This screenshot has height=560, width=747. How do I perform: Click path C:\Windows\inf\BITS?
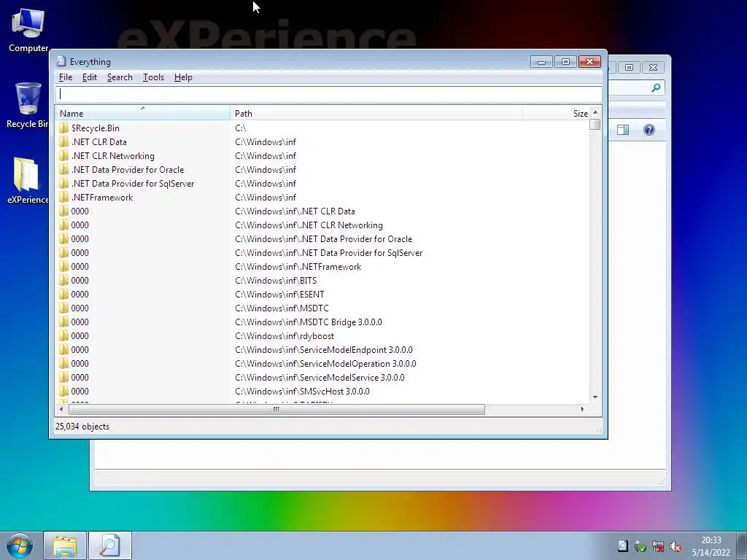pos(276,281)
